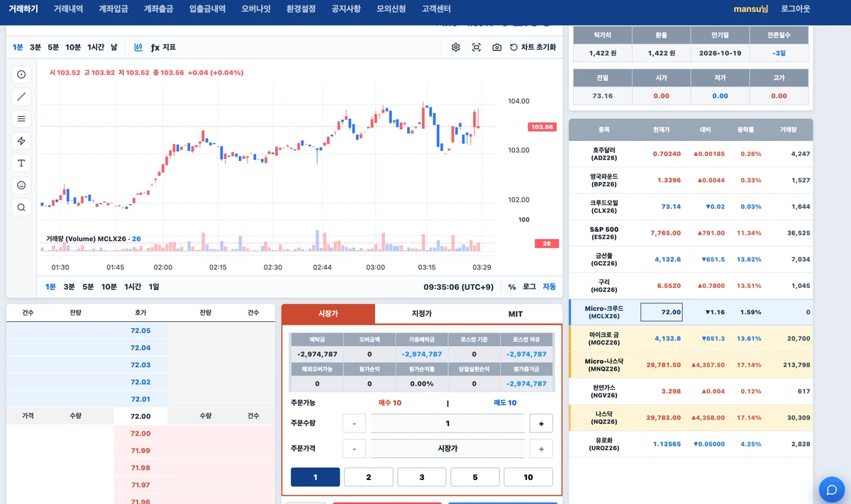Select the 나스닥 (NQZ26) instrument row
The image size is (851, 504).
coord(691,418)
